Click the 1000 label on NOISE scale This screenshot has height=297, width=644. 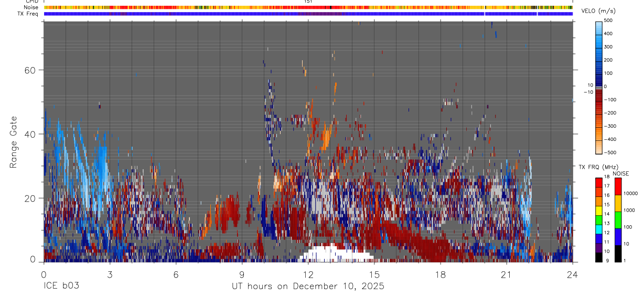(x=629, y=211)
